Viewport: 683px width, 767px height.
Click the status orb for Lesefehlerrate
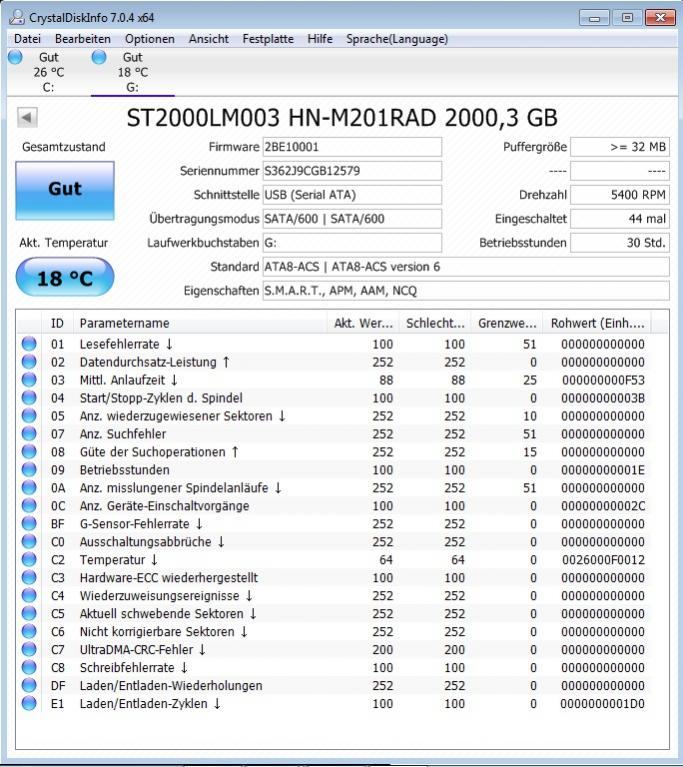coord(29,344)
